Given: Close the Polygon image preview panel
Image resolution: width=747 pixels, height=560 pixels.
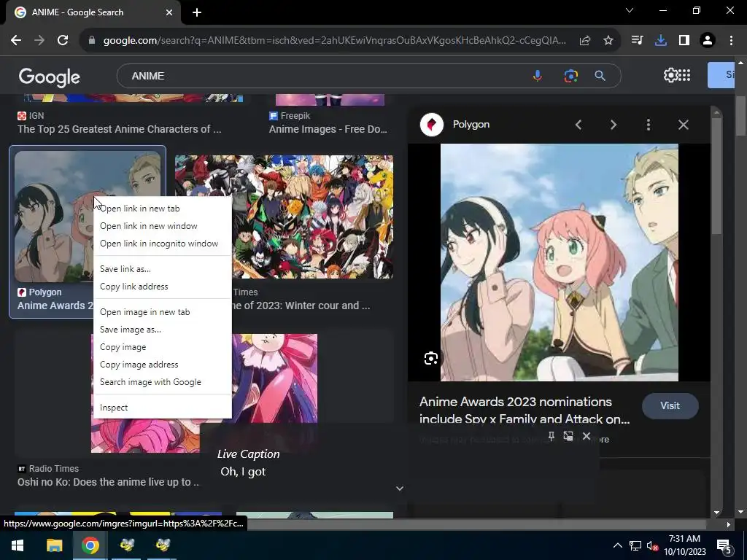Looking at the screenshot, I should coord(683,125).
